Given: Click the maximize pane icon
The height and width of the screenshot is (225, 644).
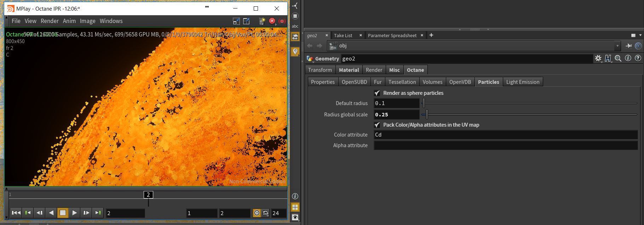Looking at the screenshot, I should tap(633, 35).
